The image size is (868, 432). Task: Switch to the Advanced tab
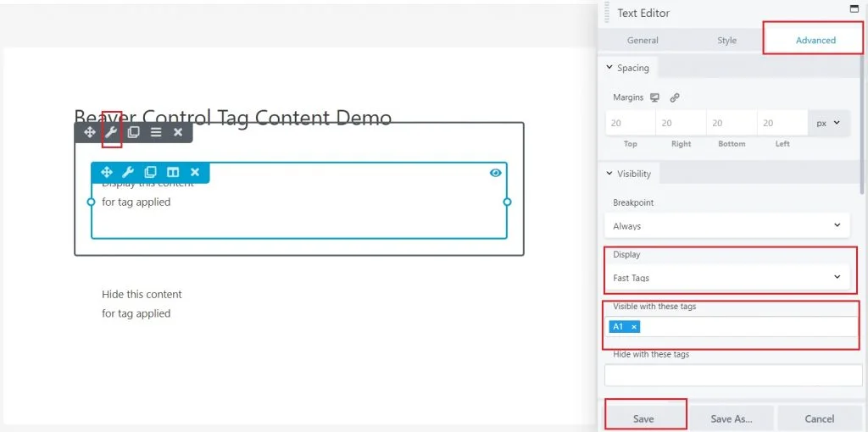click(x=815, y=41)
